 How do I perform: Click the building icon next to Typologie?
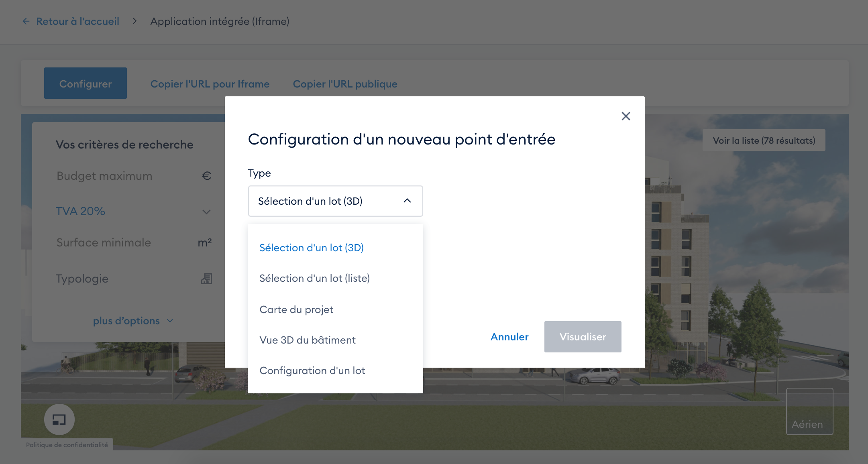click(206, 279)
